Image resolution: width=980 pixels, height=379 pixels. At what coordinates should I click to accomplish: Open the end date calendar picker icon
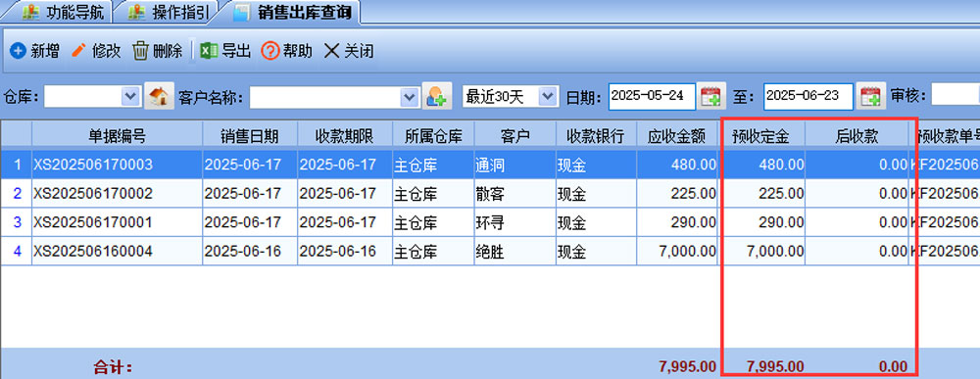click(870, 96)
